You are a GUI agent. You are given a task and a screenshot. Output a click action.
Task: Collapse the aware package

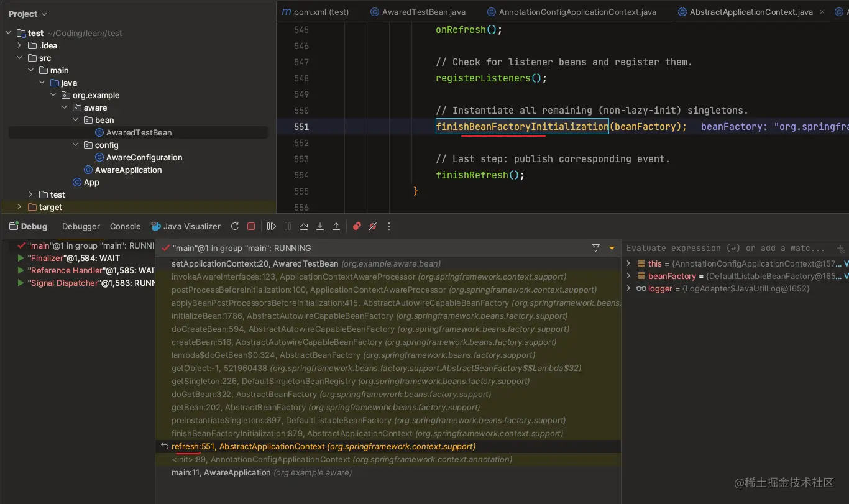(x=65, y=108)
